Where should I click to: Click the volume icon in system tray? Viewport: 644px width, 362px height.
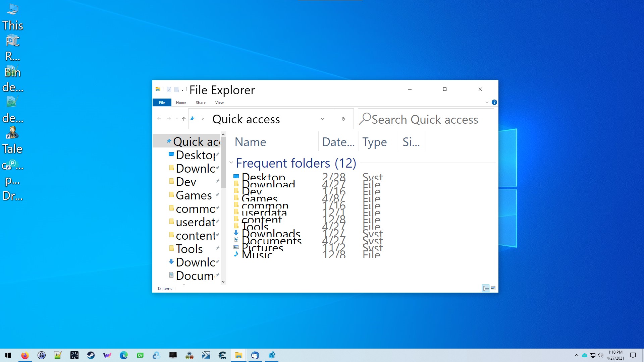(600, 355)
